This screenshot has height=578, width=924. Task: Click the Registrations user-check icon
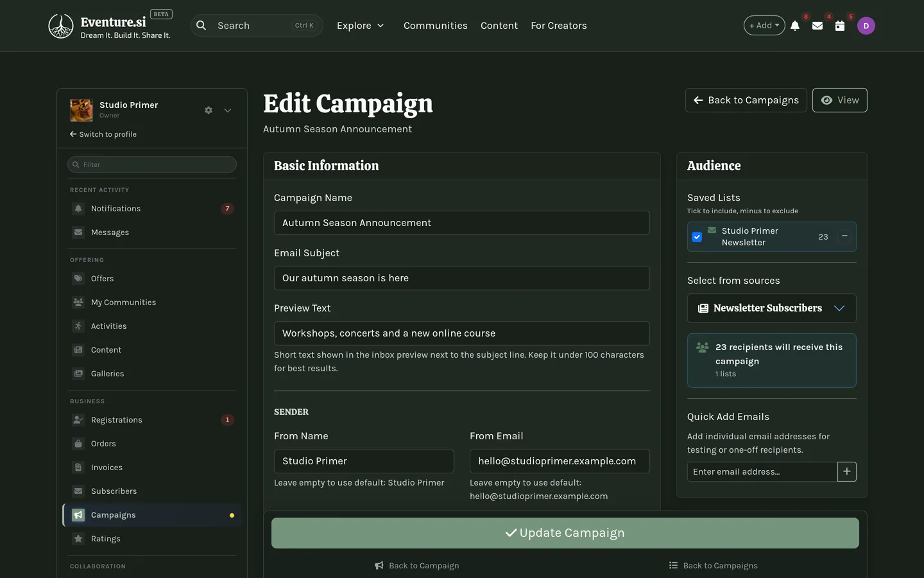[x=78, y=420]
